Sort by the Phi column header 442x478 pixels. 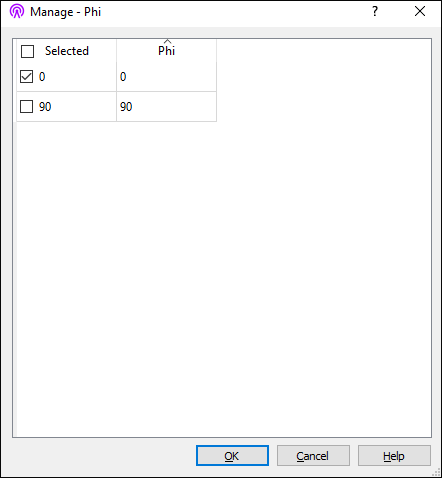(x=166, y=51)
